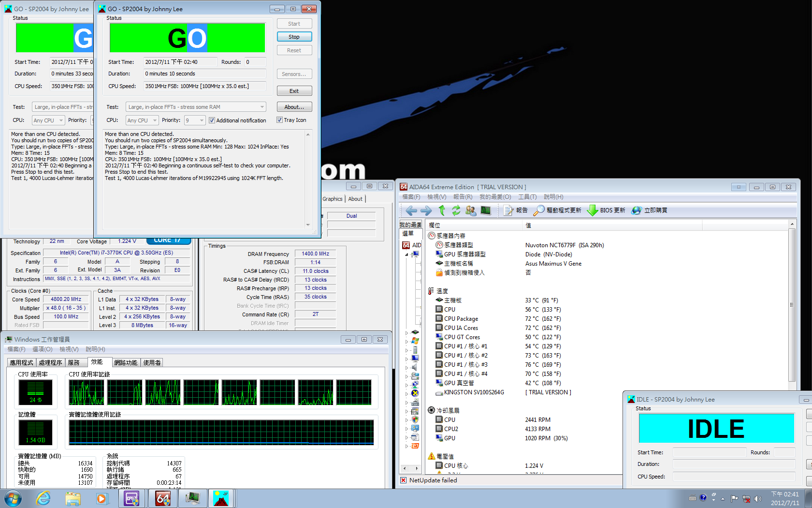Open 工具(T) menu in AIDA64
The height and width of the screenshot is (508, 812).
click(x=527, y=197)
